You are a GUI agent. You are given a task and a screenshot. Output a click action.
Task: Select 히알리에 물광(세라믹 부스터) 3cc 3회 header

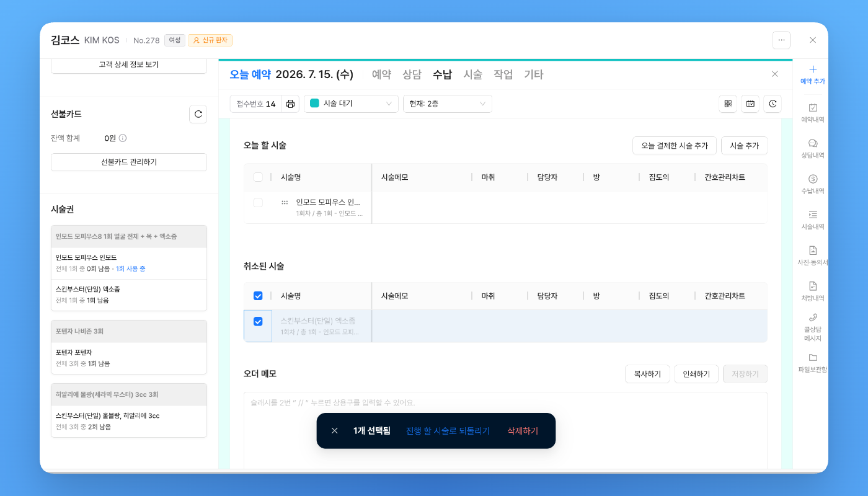[x=129, y=395]
